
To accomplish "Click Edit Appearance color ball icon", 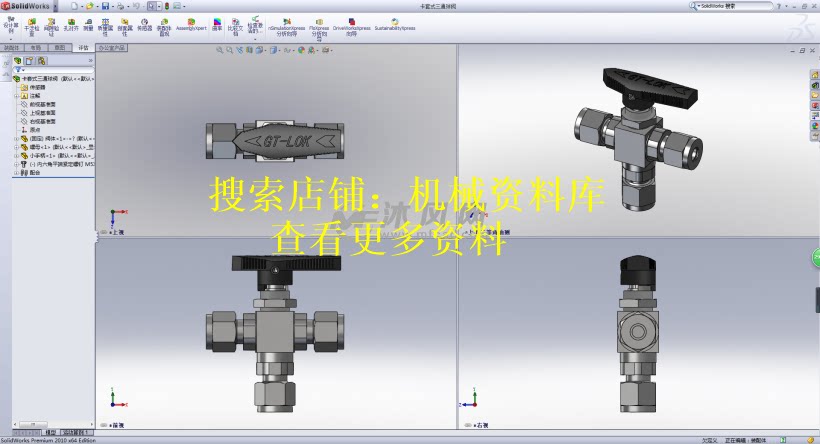I will click(x=301, y=50).
